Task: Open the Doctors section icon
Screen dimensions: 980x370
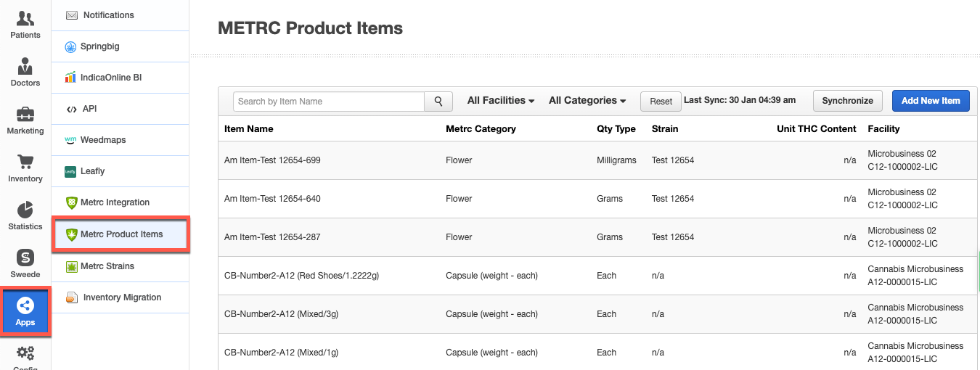Action: point(25,67)
